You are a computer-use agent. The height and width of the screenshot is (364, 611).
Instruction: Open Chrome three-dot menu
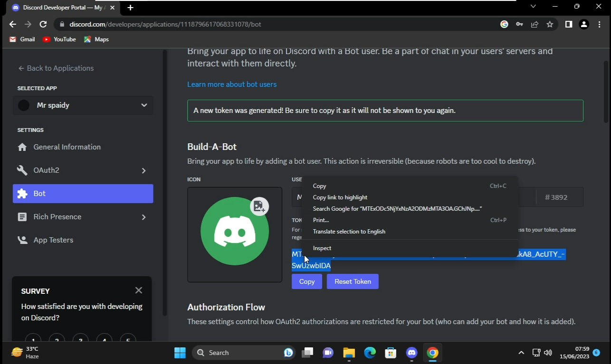(x=600, y=24)
